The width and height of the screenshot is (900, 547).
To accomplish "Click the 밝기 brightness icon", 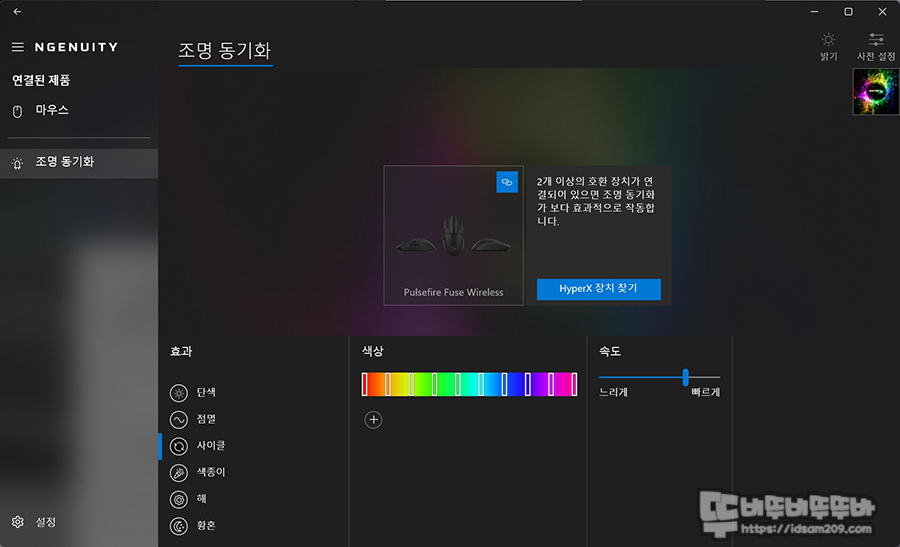I will coord(828,46).
